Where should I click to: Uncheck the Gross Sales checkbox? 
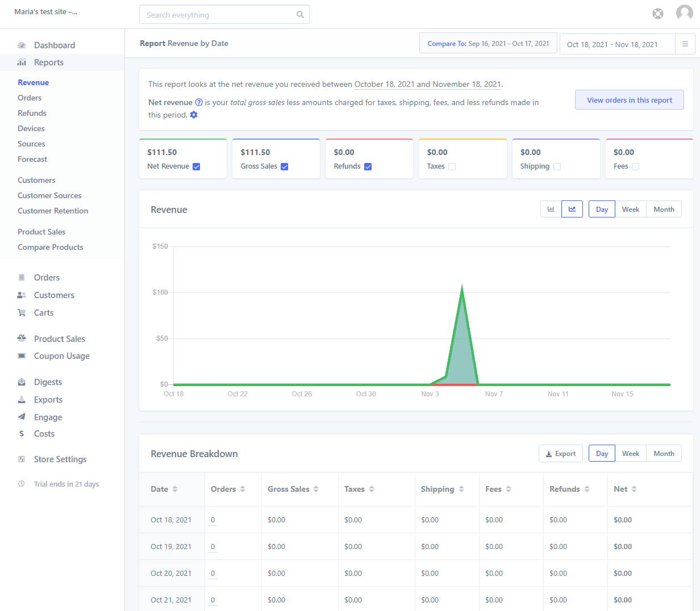click(285, 166)
